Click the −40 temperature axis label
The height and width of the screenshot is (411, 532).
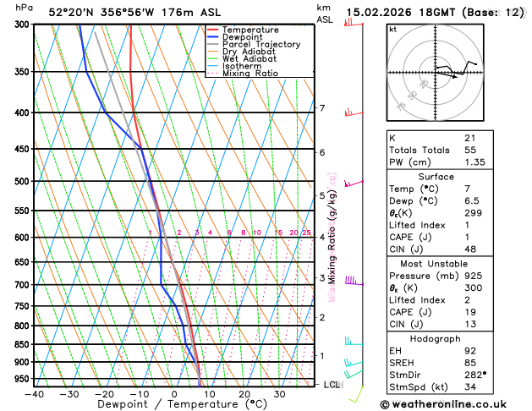[35, 394]
